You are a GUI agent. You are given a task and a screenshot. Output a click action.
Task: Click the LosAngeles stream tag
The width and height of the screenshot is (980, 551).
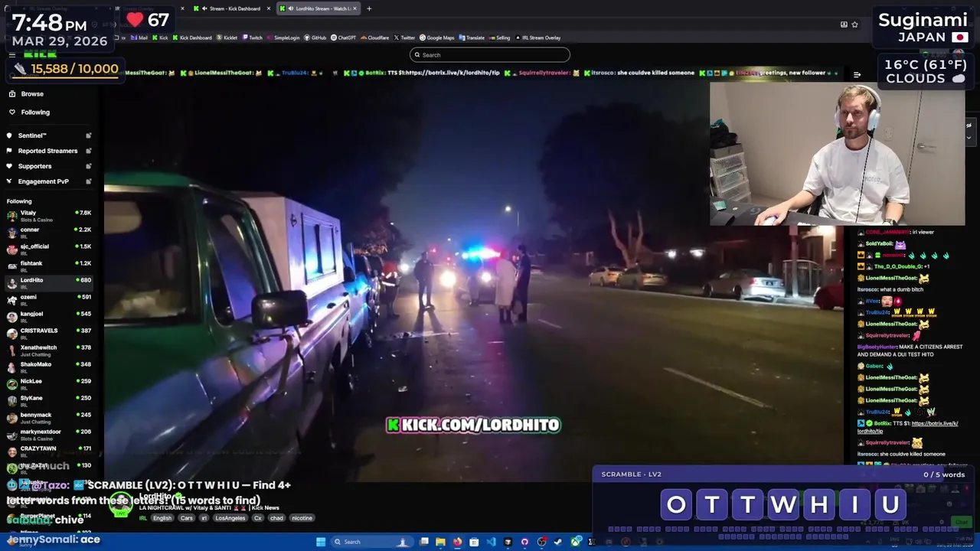pos(230,518)
